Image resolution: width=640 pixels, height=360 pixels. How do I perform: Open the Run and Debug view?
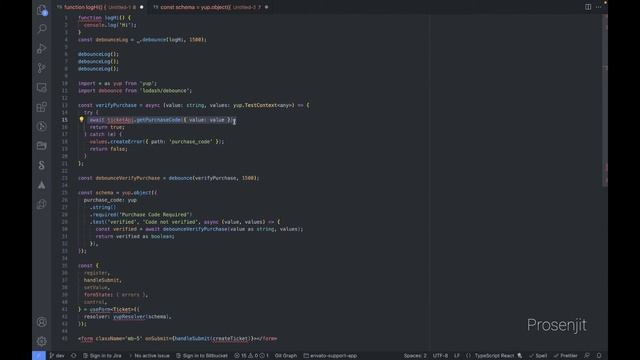pos(42,48)
